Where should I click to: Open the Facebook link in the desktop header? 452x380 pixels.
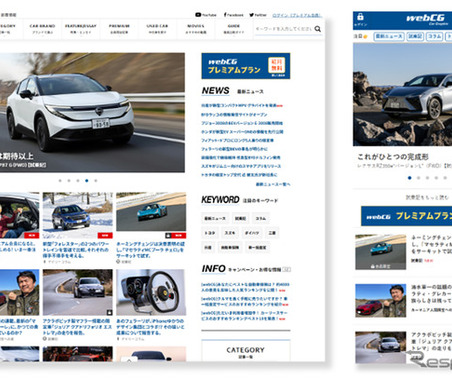point(233,15)
